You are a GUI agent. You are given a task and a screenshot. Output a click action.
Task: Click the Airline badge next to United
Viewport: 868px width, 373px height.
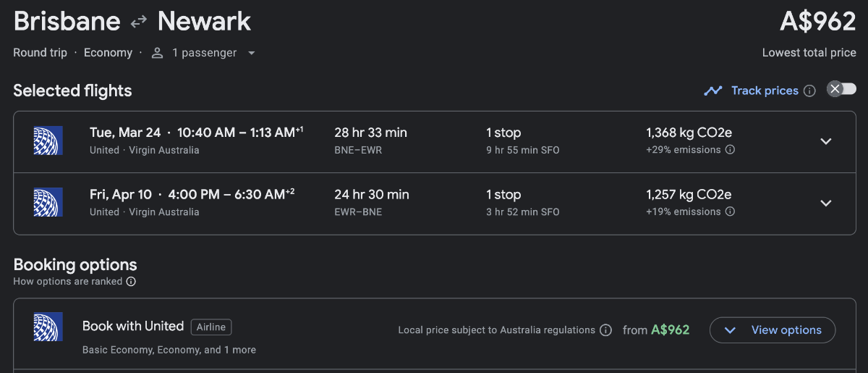click(x=211, y=327)
